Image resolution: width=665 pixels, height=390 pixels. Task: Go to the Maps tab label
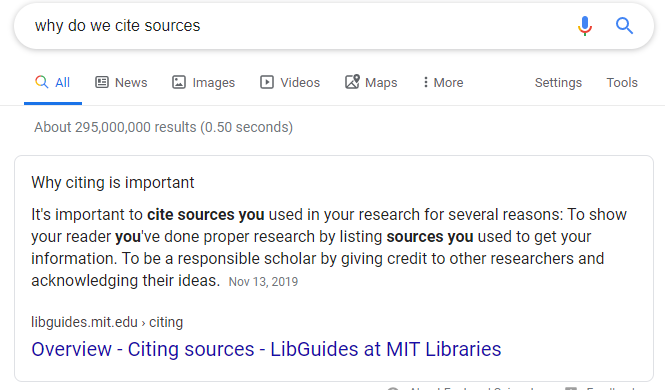(381, 83)
